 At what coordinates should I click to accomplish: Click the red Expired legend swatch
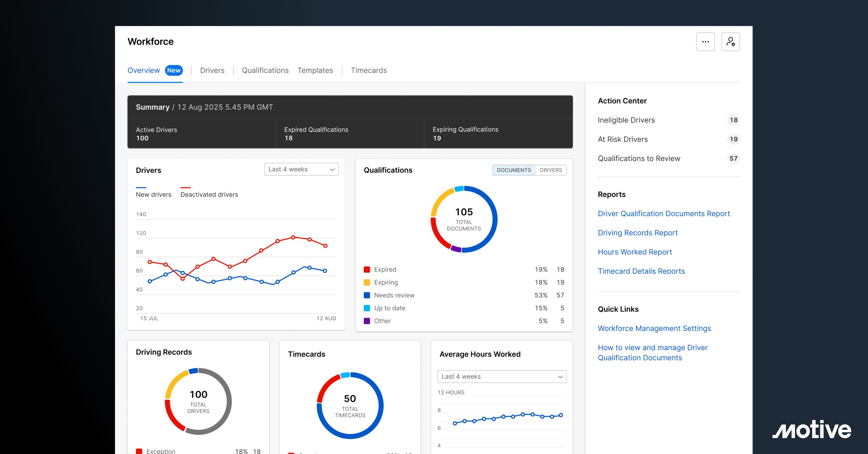(x=368, y=269)
